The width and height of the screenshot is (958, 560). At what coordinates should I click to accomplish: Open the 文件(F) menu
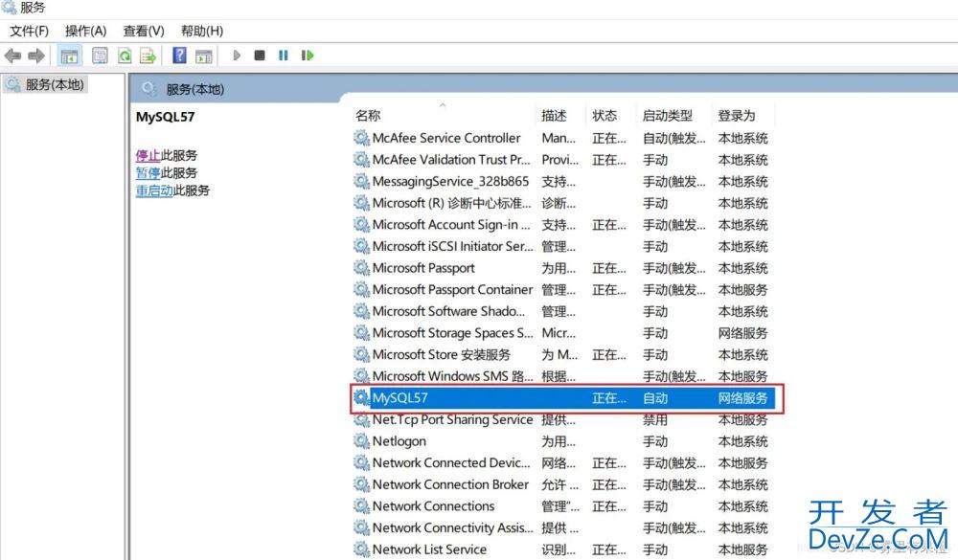click(29, 31)
